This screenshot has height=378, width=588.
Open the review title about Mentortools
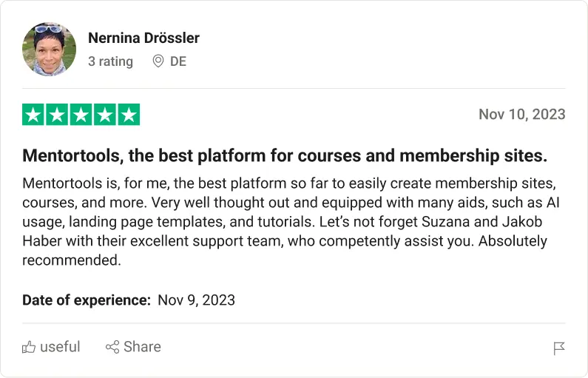285,156
